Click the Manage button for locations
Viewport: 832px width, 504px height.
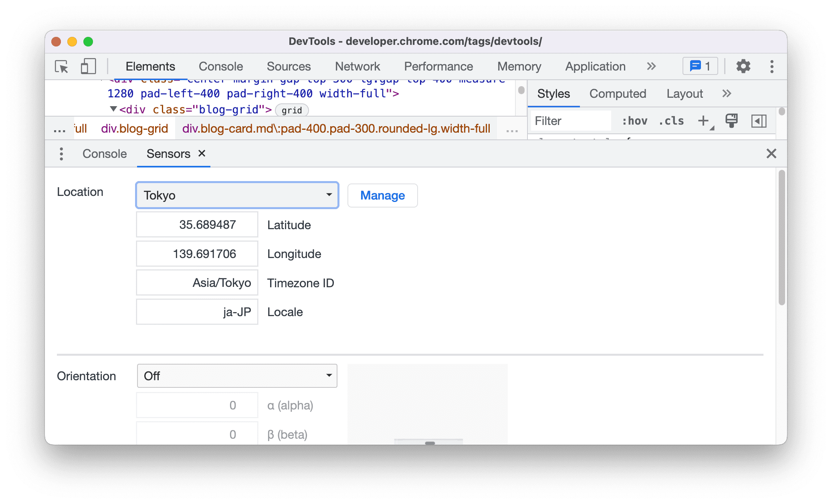pyautogui.click(x=383, y=195)
